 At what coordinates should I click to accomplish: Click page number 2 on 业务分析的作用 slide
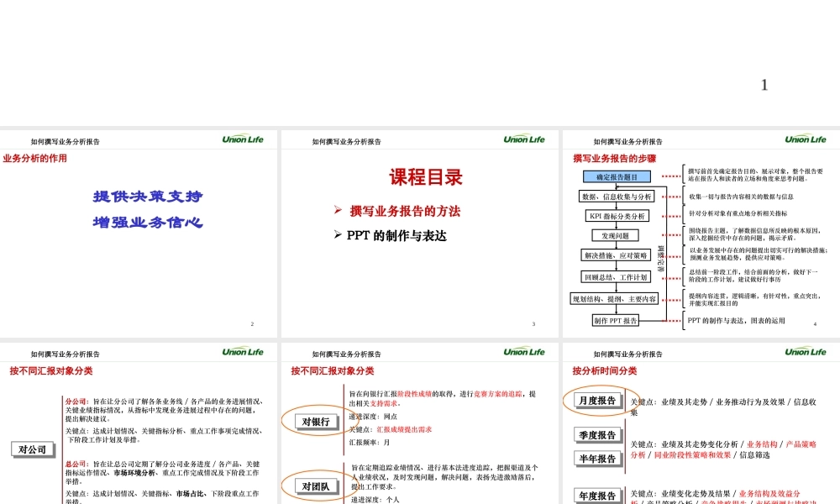252,324
